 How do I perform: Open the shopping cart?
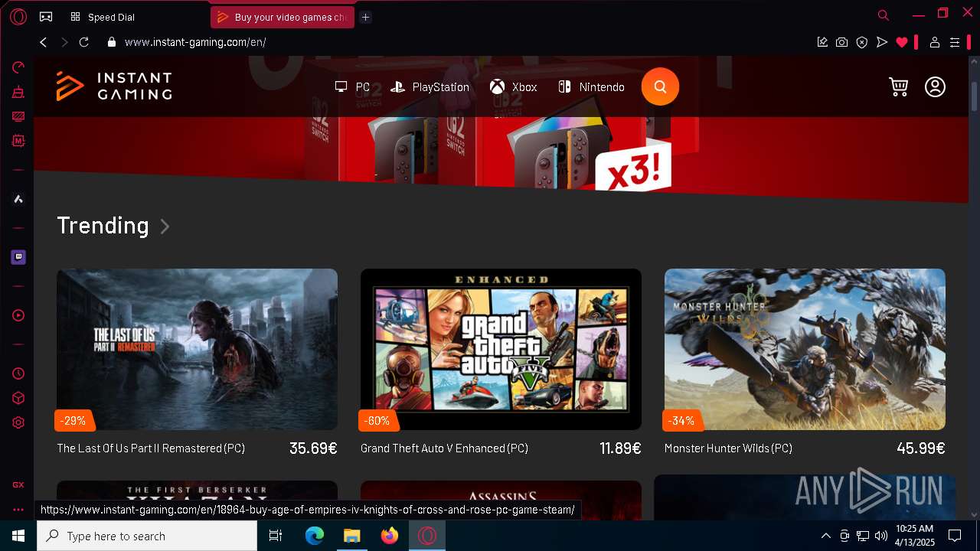point(898,86)
